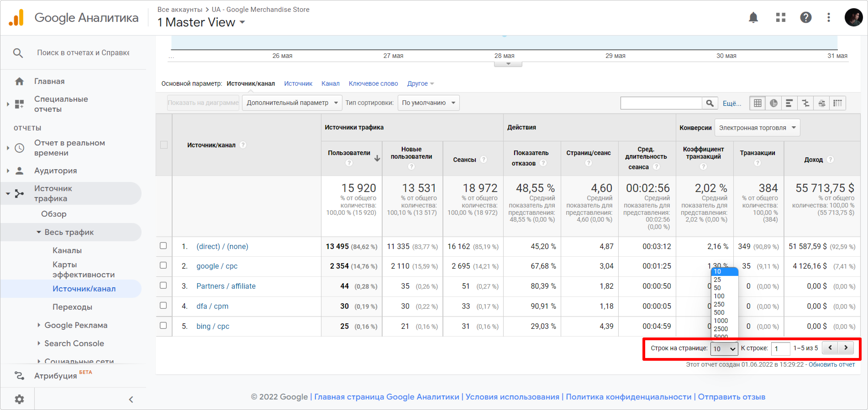This screenshot has height=410, width=868.
Task: Click the help question mark icon
Action: [805, 18]
